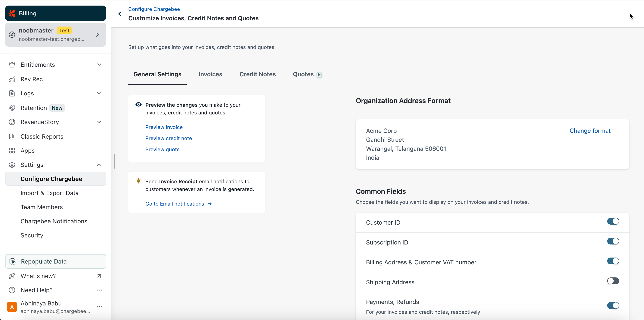
Task: Click the What's new rocket icon
Action: pos(12,276)
